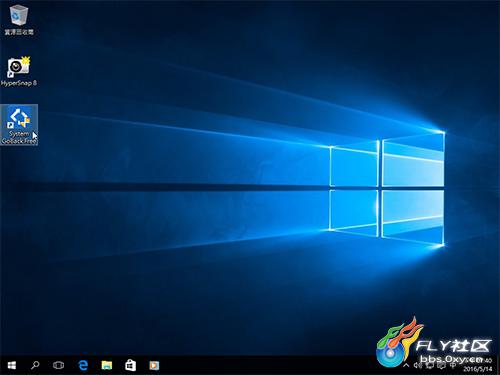Launch the orange media player taskbar app
500x375 pixels.
click(x=154, y=365)
